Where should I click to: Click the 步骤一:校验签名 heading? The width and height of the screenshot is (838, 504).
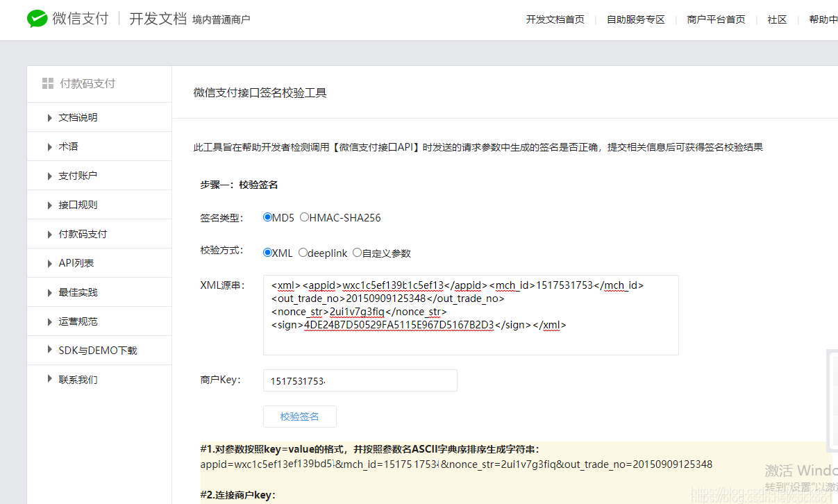(x=239, y=185)
